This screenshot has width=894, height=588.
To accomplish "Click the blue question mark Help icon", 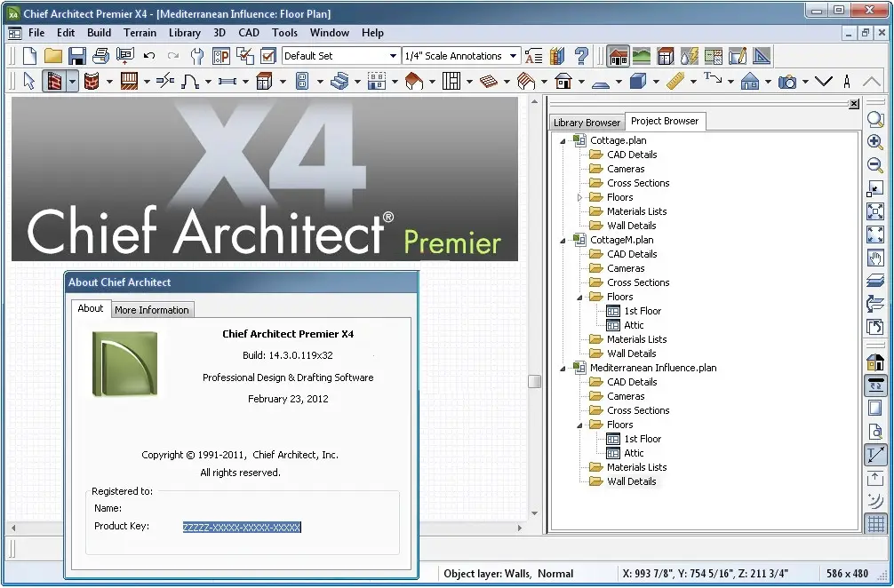I will click(581, 56).
